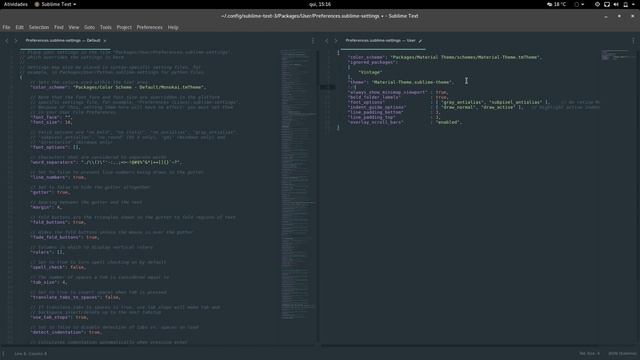Click the "fold_buttons" setting in left pane
Screen dimensions: 640x360
click(x=58, y=222)
